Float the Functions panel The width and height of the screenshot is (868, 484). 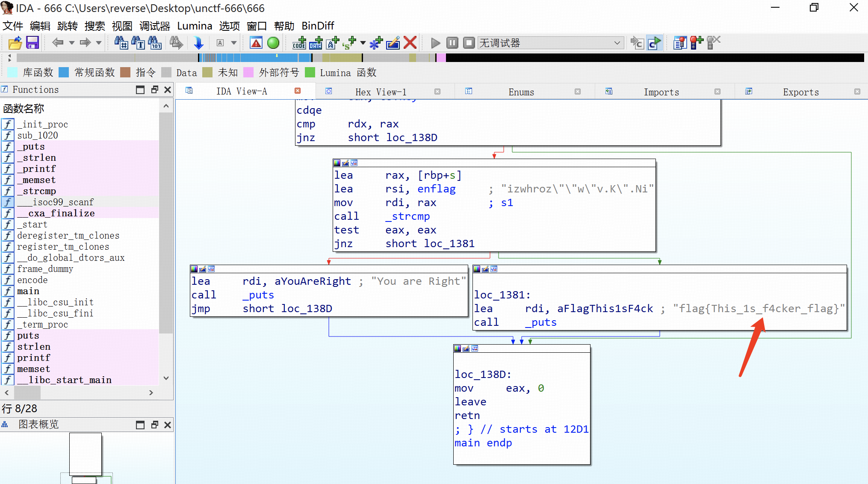point(154,89)
